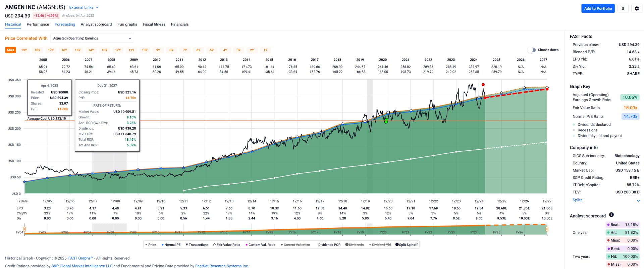The width and height of the screenshot is (644, 269).
Task: Toggle Fair Value Ratio legend item
Action: tap(227, 245)
